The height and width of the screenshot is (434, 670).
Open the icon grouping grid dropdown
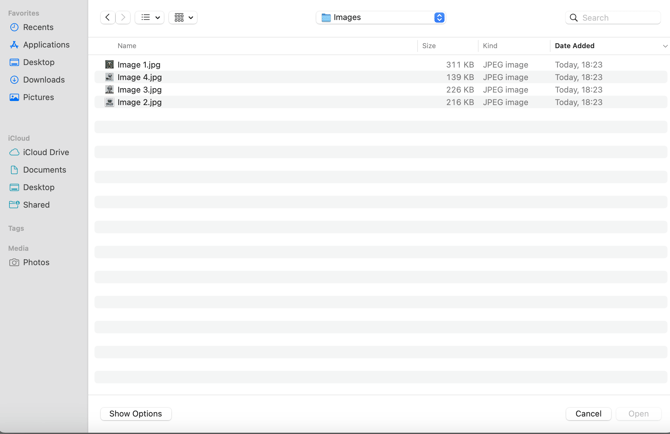pyautogui.click(x=183, y=17)
